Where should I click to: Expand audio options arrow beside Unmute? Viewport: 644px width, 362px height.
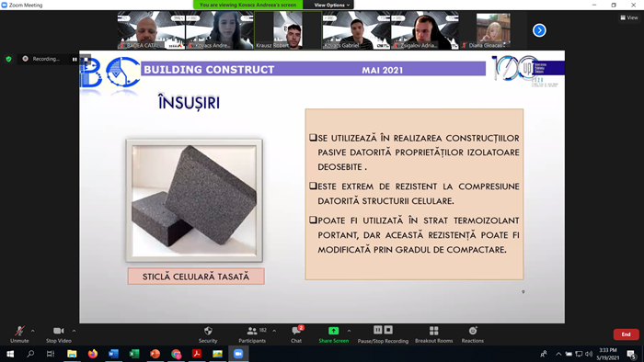click(x=33, y=331)
